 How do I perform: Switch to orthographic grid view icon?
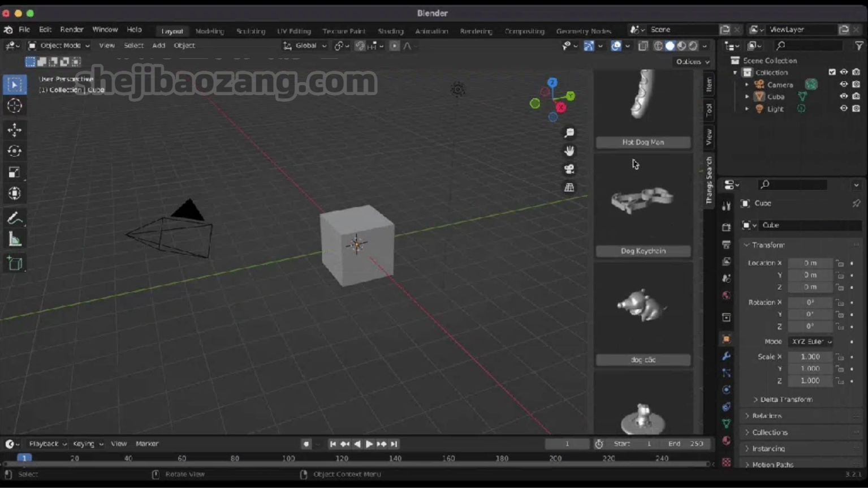pos(569,187)
